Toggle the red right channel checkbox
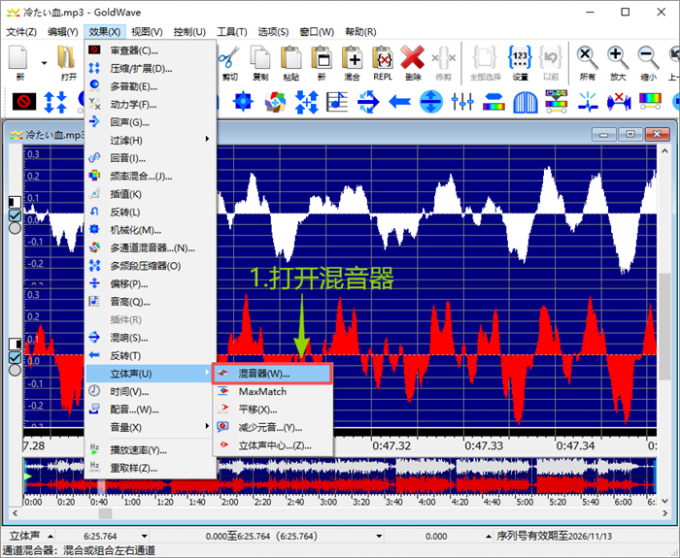The height and width of the screenshot is (558, 680). (15, 357)
